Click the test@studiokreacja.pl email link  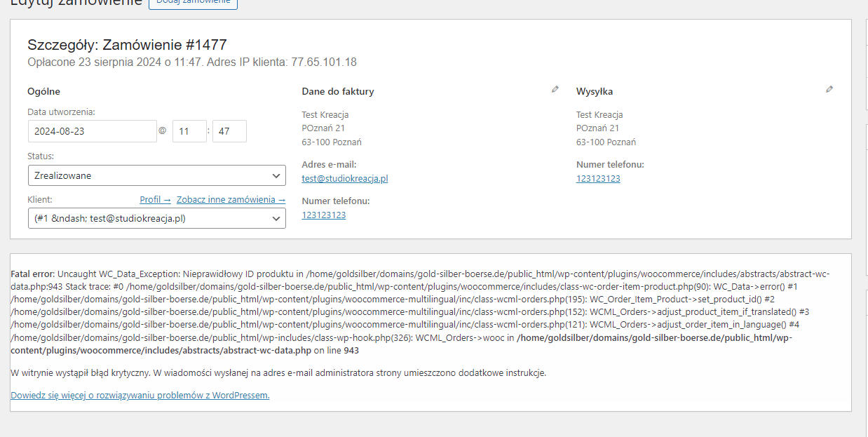point(345,178)
